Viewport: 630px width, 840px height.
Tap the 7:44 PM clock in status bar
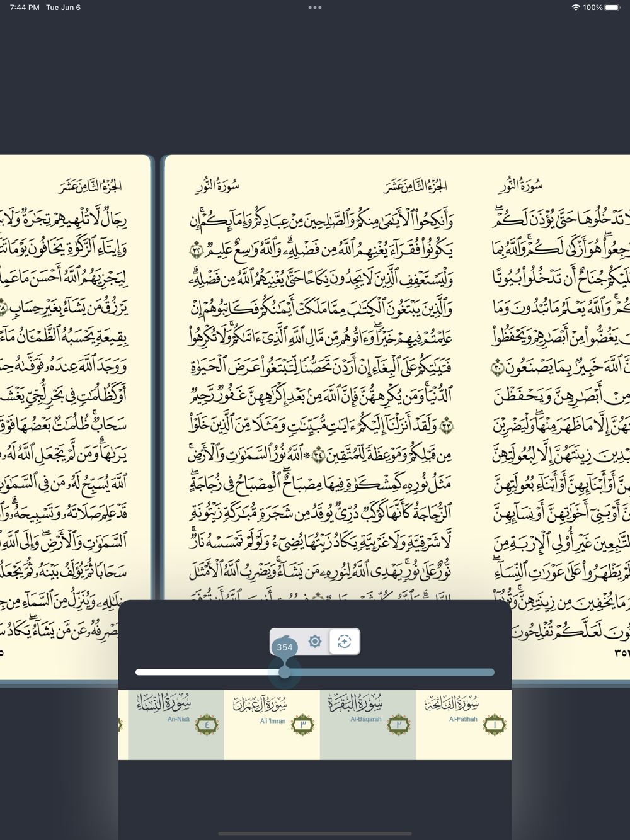click(25, 8)
